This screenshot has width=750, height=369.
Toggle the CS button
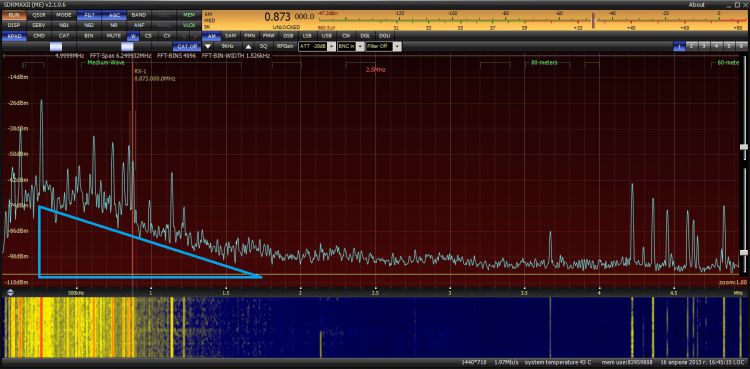[x=148, y=35]
